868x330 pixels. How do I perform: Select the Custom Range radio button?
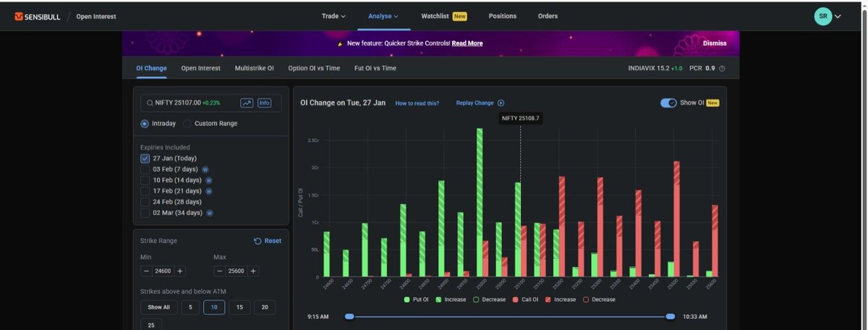(187, 124)
